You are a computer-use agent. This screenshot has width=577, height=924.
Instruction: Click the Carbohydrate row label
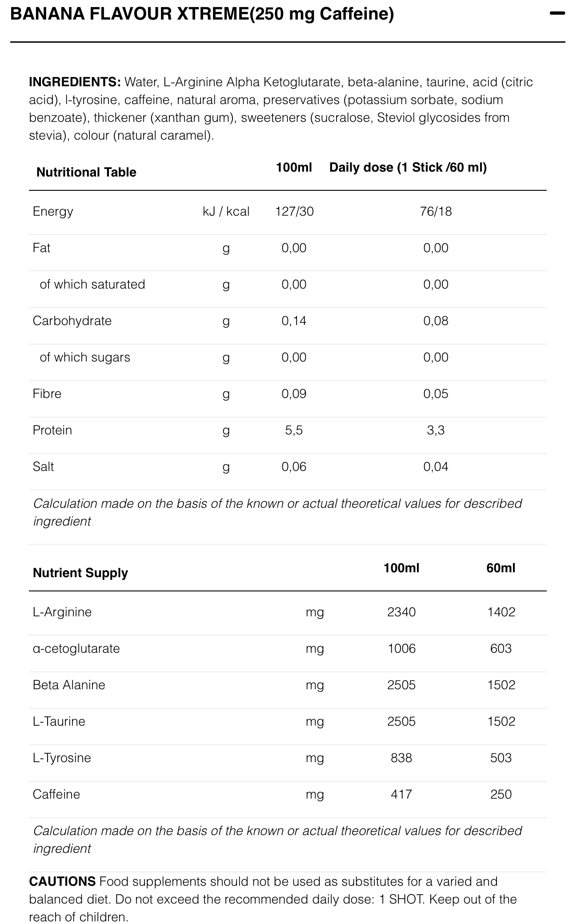coord(72,321)
